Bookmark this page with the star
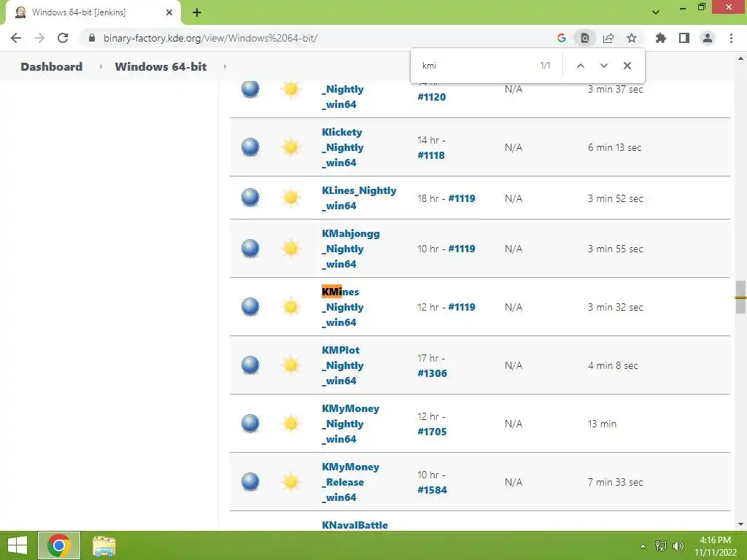The width and height of the screenshot is (747, 560). (632, 38)
